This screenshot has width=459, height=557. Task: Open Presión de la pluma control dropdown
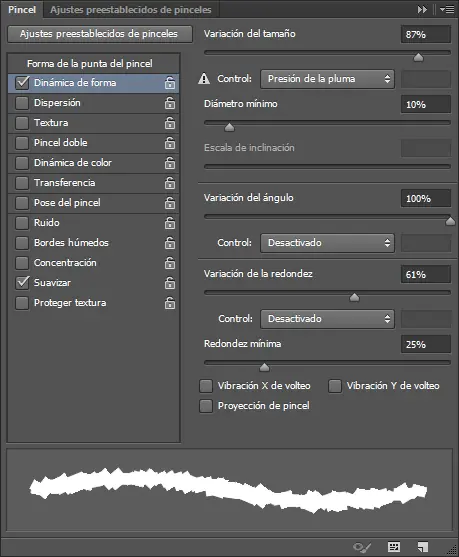tap(327, 79)
